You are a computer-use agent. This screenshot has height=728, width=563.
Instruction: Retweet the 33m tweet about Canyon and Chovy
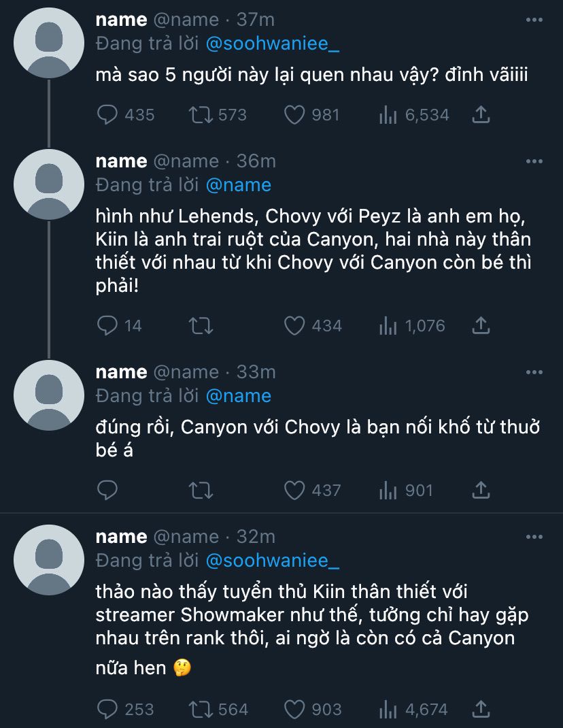201,490
